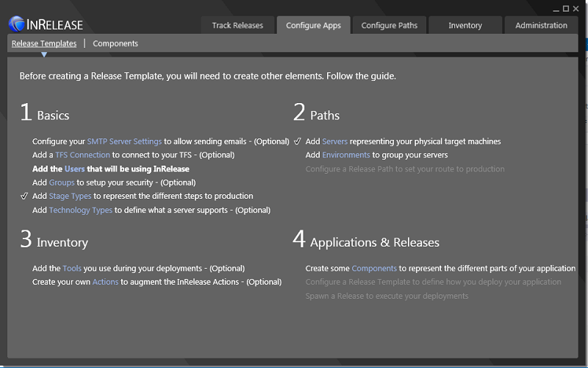This screenshot has height=368, width=588.
Task: Click the Servers link under Paths
Action: (334, 141)
